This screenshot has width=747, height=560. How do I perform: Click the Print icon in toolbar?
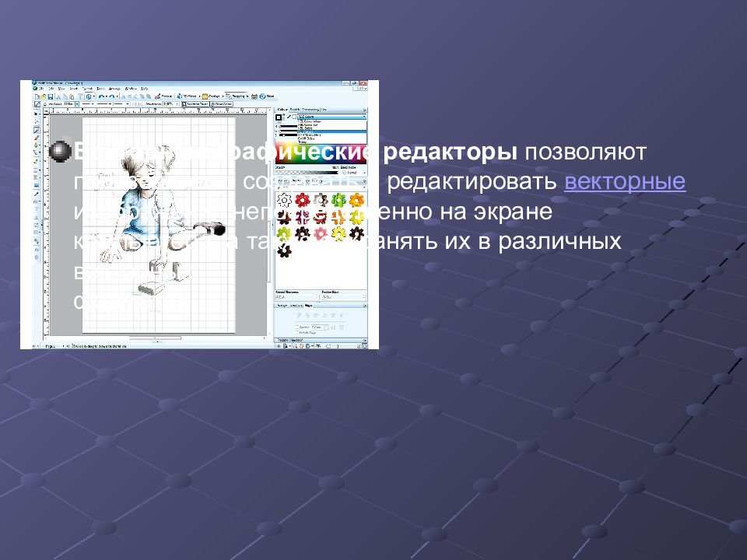click(254, 96)
